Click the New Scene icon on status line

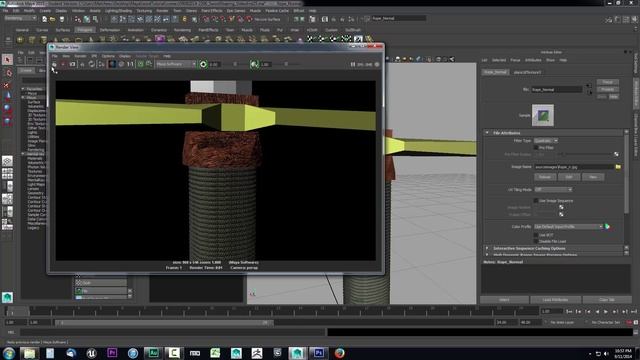44,19
